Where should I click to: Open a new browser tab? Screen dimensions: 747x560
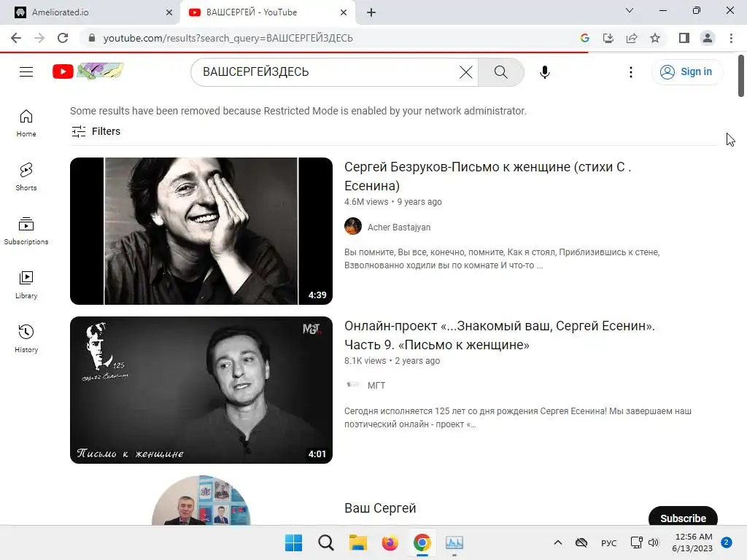point(371,12)
